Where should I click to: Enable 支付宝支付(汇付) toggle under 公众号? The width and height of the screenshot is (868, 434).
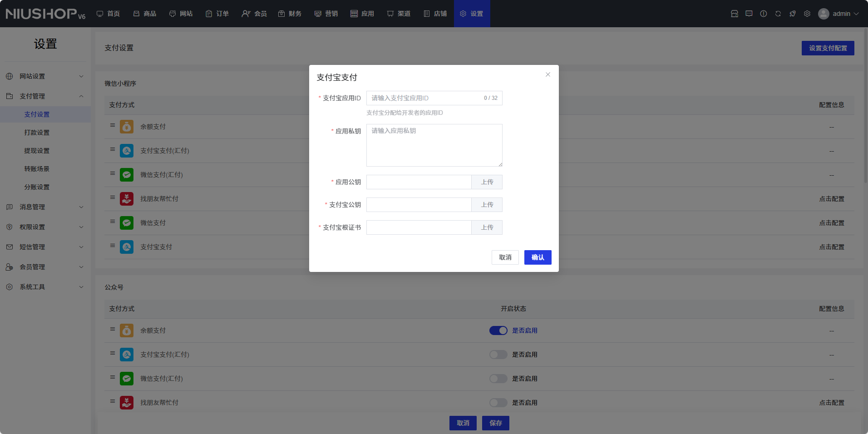point(498,355)
